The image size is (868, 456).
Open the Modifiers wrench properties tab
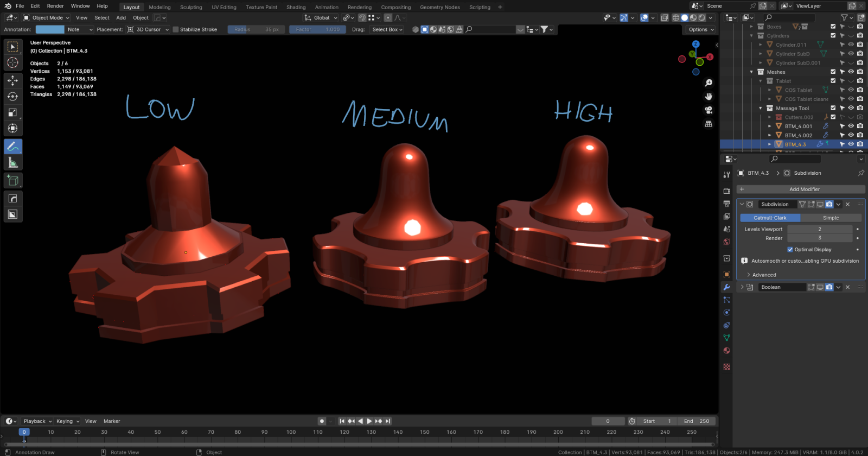[x=727, y=287]
